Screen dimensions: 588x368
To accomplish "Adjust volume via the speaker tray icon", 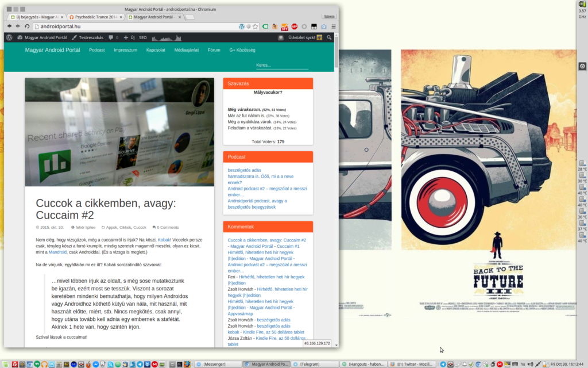I will 531,363.
